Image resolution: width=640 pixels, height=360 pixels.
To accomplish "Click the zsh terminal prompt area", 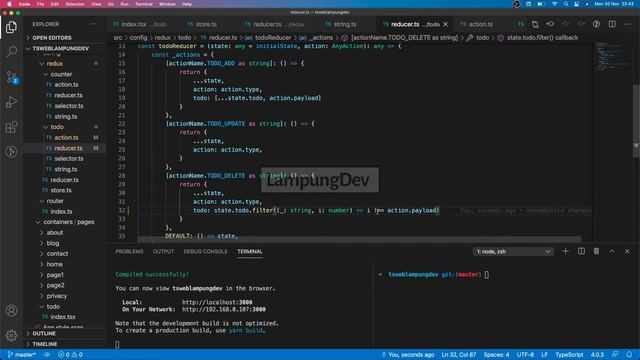I will (x=506, y=304).
